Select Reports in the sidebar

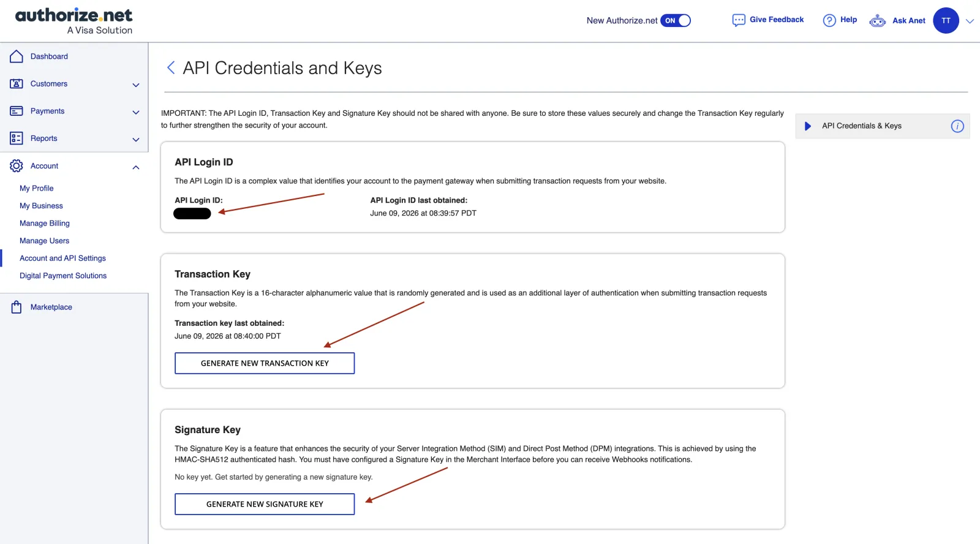[x=43, y=138]
